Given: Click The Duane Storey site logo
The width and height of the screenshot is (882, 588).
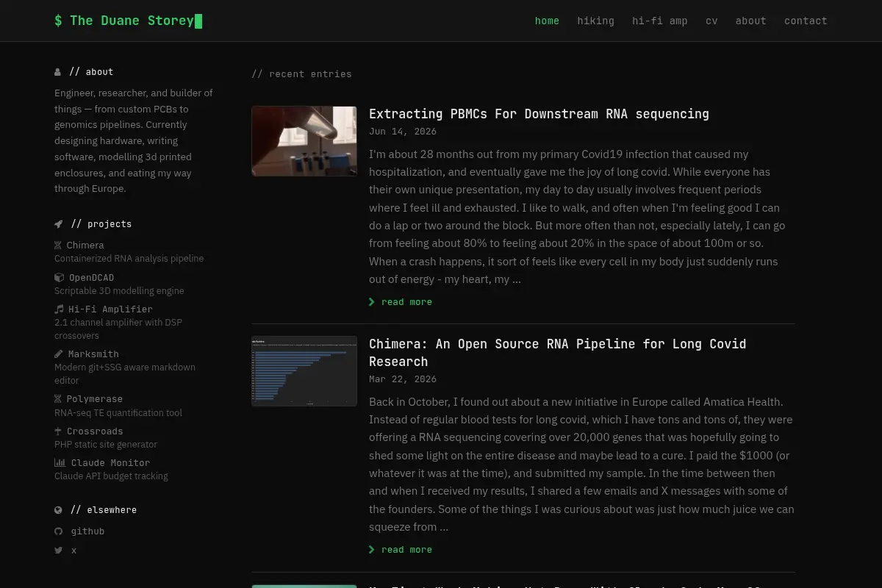Looking at the screenshot, I should pos(128,21).
